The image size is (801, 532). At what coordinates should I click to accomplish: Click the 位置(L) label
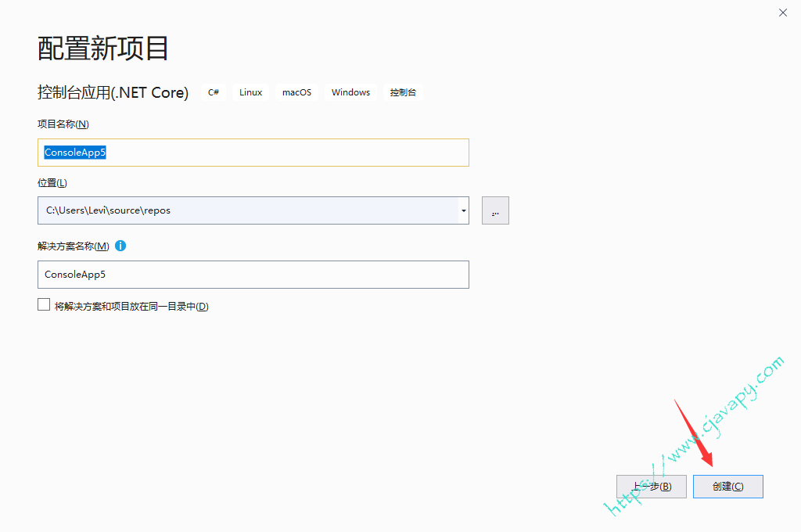tap(52, 183)
